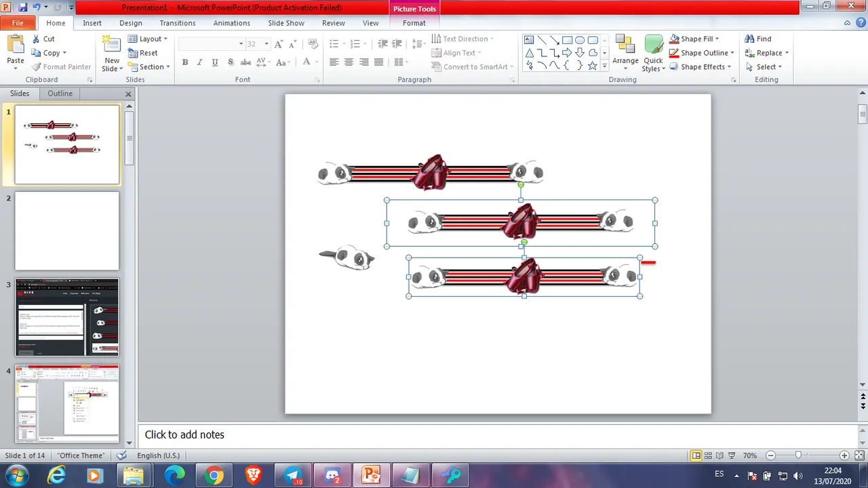868x488 pixels.
Task: Open the Select dropdown
Action: 764,67
